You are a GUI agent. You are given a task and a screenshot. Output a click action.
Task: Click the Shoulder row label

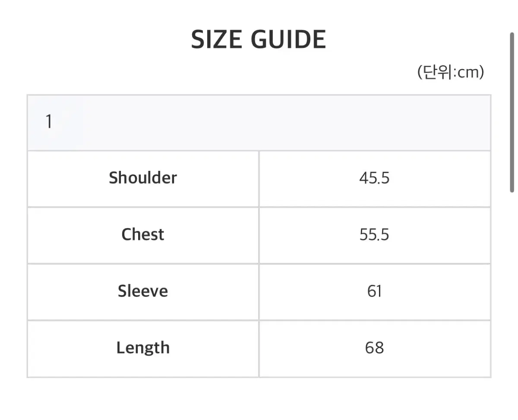(x=143, y=178)
